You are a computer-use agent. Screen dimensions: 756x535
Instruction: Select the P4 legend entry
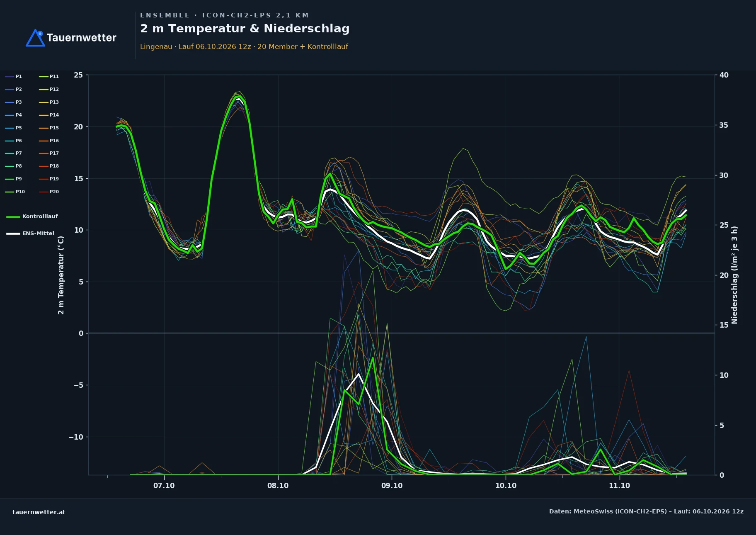(14, 115)
